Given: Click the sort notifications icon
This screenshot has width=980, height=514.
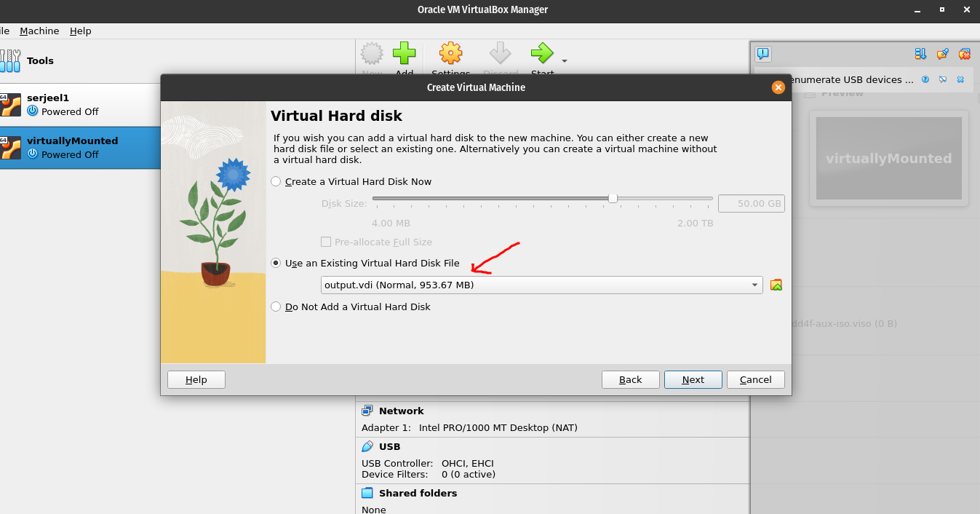Looking at the screenshot, I should coord(920,53).
